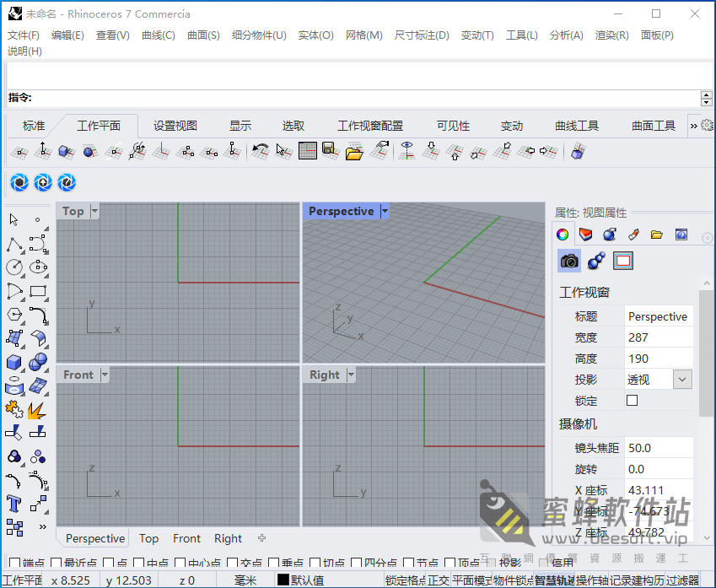Open the color wheel properties tab icon
Image resolution: width=716 pixels, height=588 pixels.
pyautogui.click(x=563, y=235)
